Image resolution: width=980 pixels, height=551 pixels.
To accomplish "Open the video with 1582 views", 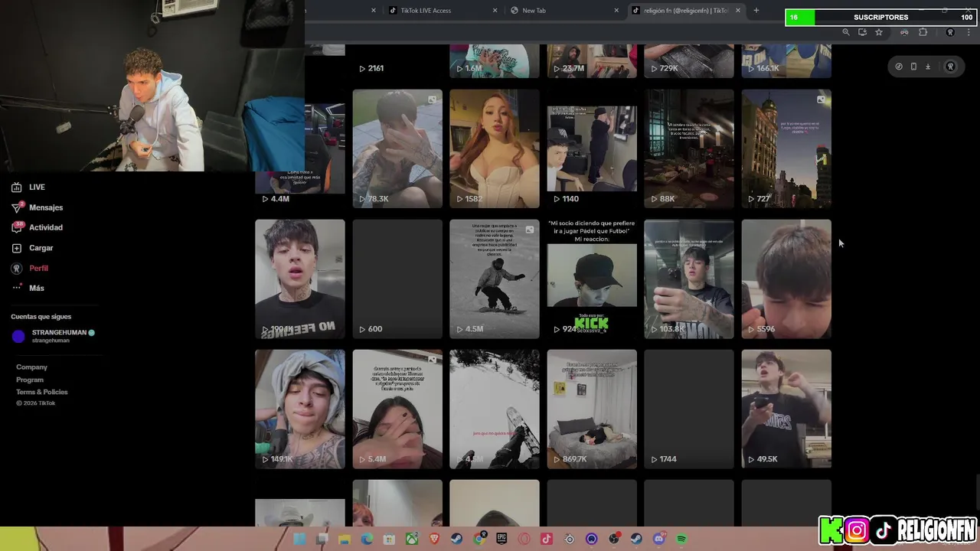I will tap(495, 148).
